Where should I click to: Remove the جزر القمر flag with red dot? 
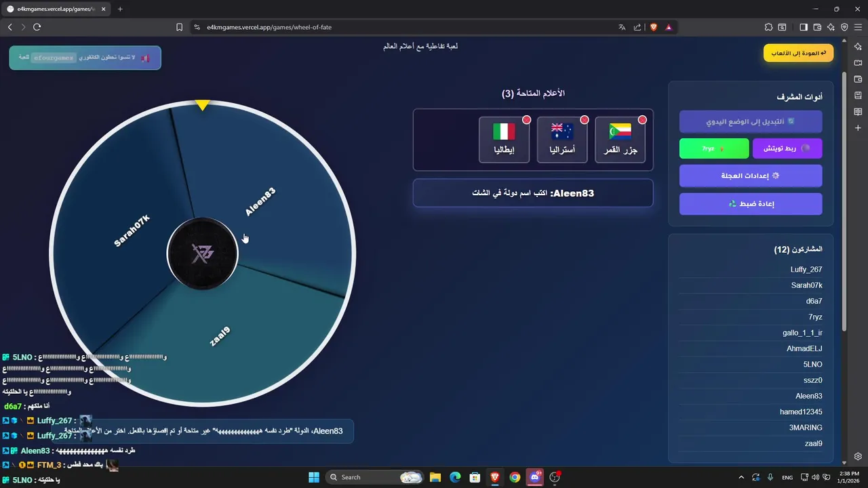[642, 120]
